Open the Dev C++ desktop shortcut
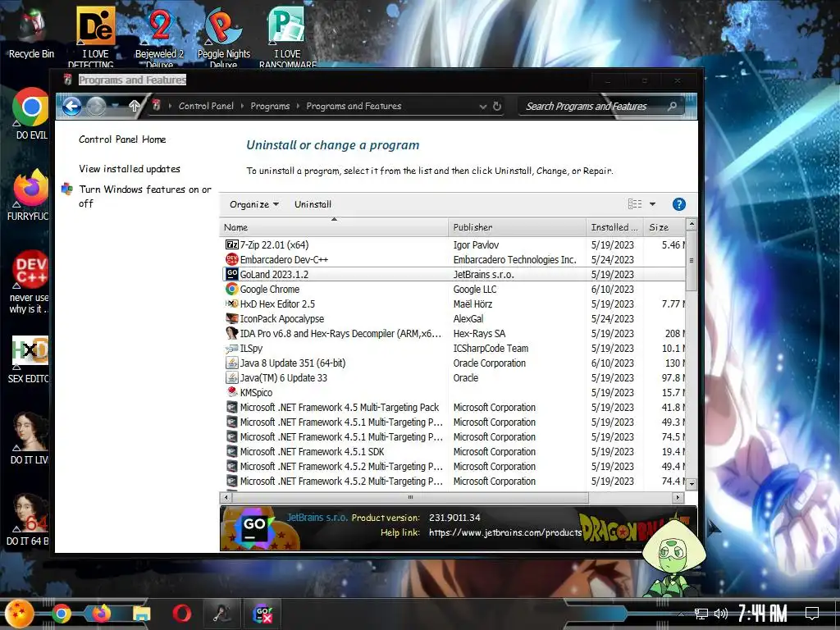Screen dimensions: 840x630 (x=30, y=282)
